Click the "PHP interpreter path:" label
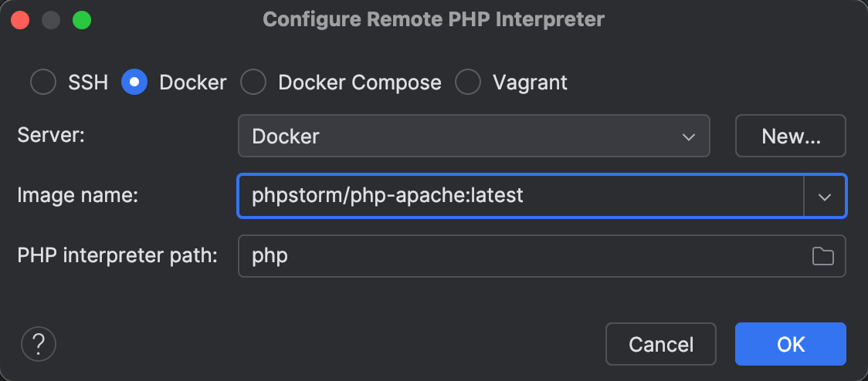Viewport: 868px width, 381px height. [x=117, y=256]
